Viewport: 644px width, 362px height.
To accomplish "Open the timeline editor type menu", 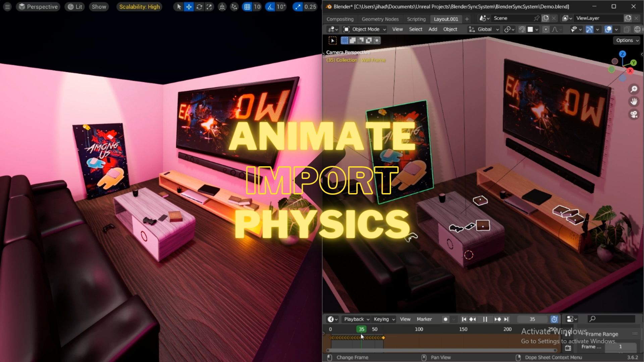I will (x=333, y=319).
